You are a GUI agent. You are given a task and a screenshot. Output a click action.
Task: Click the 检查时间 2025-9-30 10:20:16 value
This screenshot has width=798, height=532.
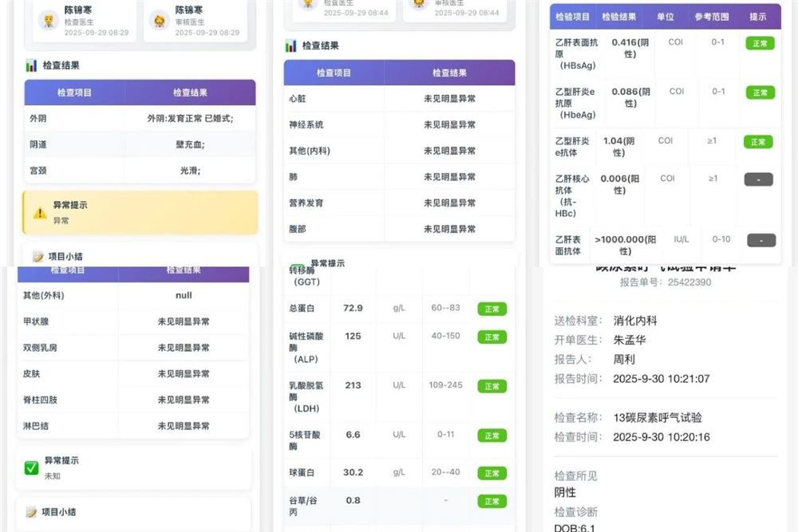(x=661, y=437)
